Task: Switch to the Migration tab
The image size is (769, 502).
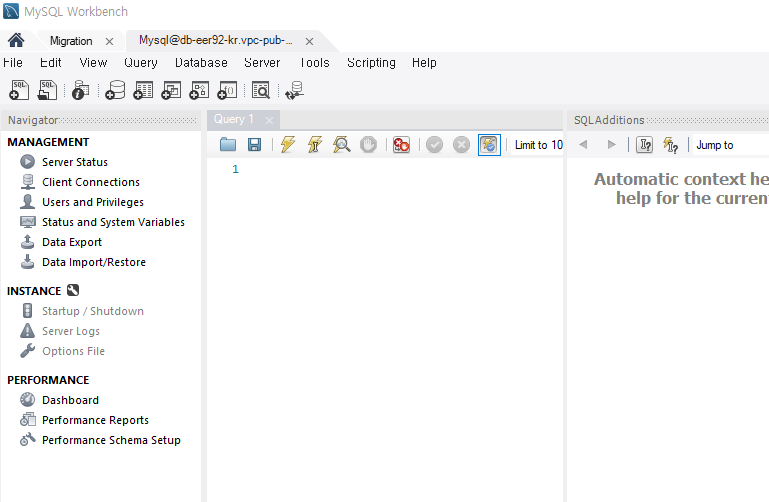Action: [71, 41]
